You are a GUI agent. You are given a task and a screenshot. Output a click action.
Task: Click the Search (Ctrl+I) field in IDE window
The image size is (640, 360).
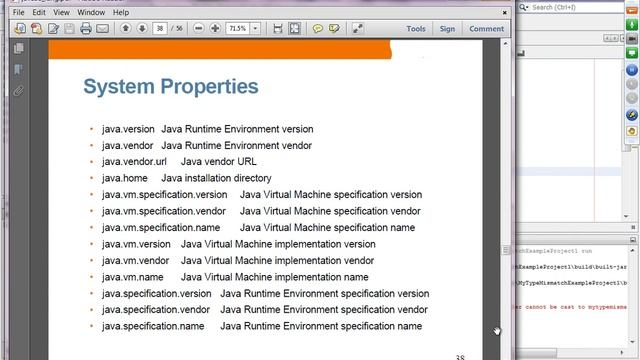pos(576,7)
